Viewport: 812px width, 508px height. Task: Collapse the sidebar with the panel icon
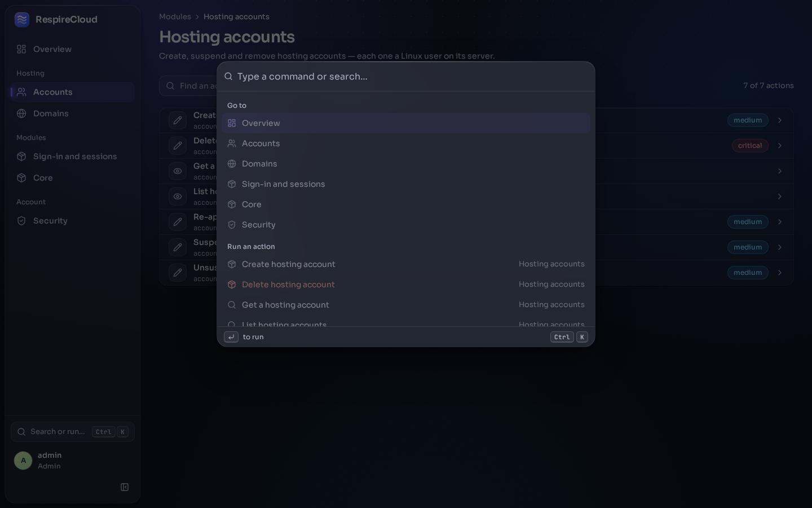click(125, 487)
